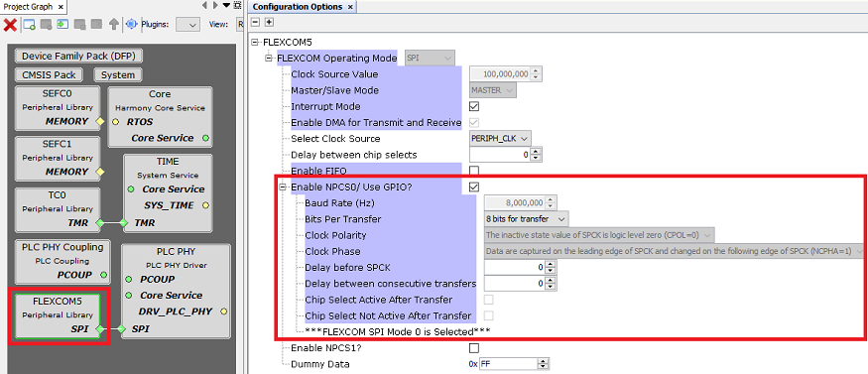Click the RTOS yellow circle connector

click(x=116, y=122)
